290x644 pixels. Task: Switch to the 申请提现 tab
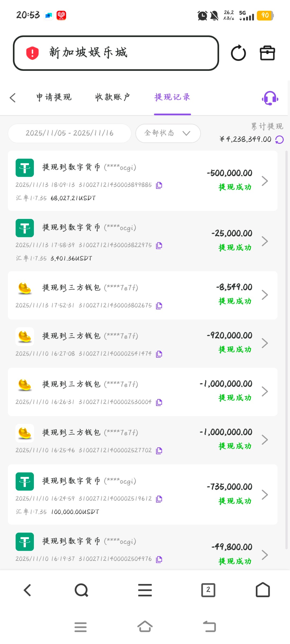pos(54,97)
